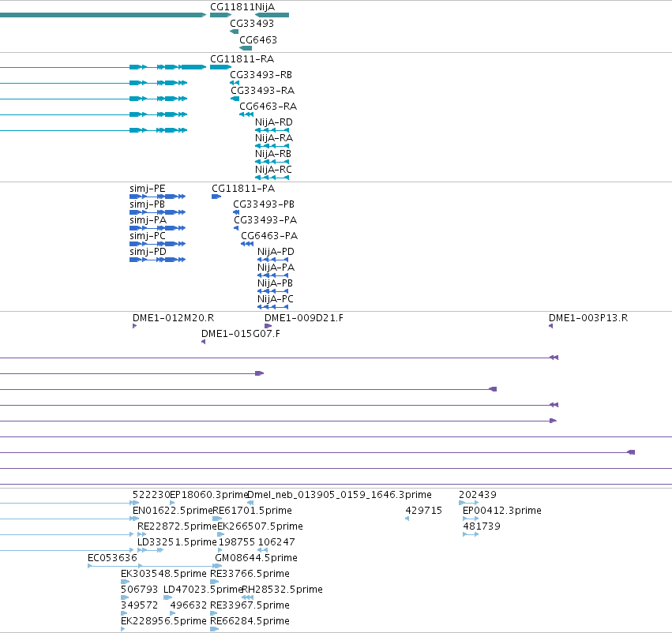Click the DME1-009D21.F purple arrow glyph
672x633 pixels.
pyautogui.click(x=268, y=326)
